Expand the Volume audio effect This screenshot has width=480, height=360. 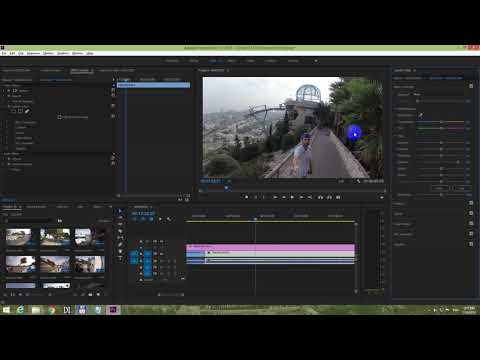tap(4, 159)
